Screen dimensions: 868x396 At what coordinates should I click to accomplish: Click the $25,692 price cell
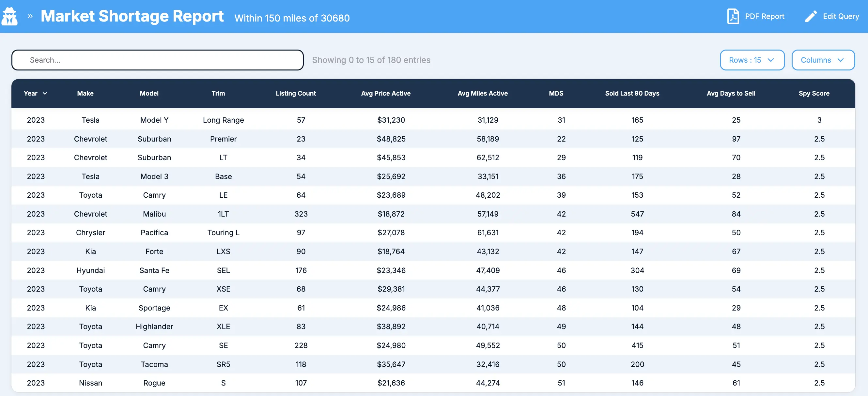(391, 176)
